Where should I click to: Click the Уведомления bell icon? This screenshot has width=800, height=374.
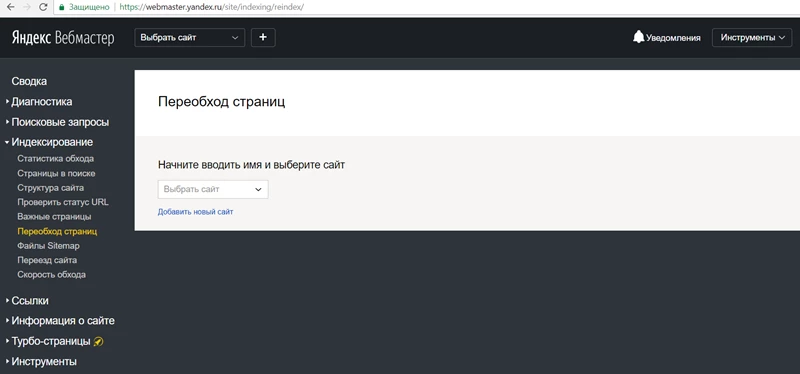point(638,37)
